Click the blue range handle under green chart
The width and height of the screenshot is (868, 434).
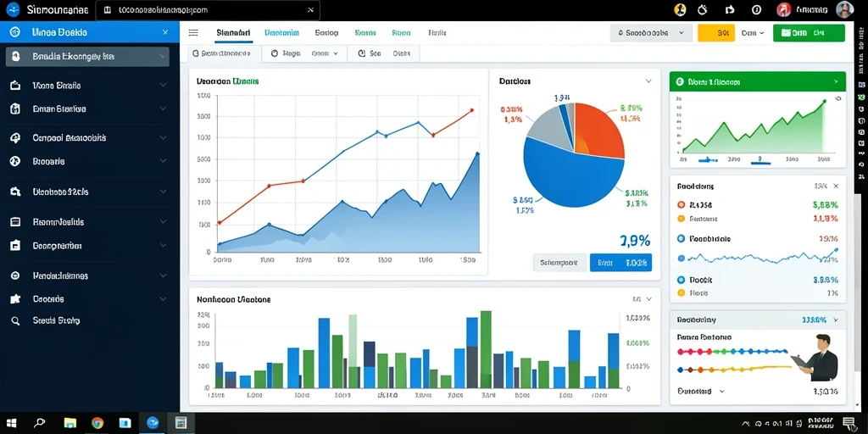[x=708, y=160]
